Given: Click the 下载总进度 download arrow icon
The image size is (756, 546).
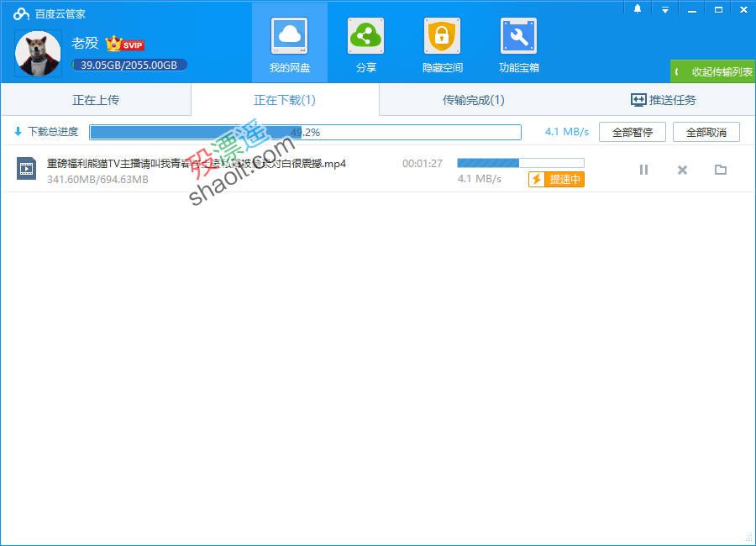Looking at the screenshot, I should 18,131.
